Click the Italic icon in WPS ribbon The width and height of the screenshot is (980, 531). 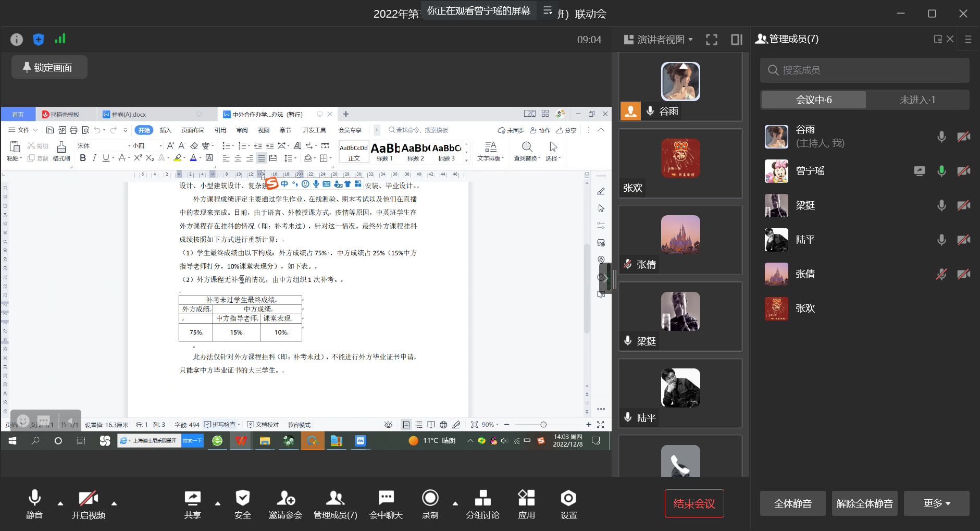pyautogui.click(x=94, y=158)
